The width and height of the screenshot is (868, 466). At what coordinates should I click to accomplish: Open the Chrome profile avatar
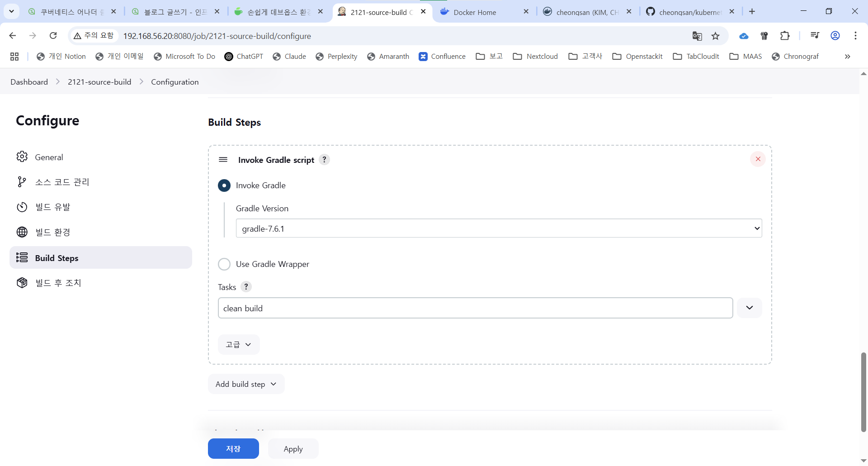[835, 36]
